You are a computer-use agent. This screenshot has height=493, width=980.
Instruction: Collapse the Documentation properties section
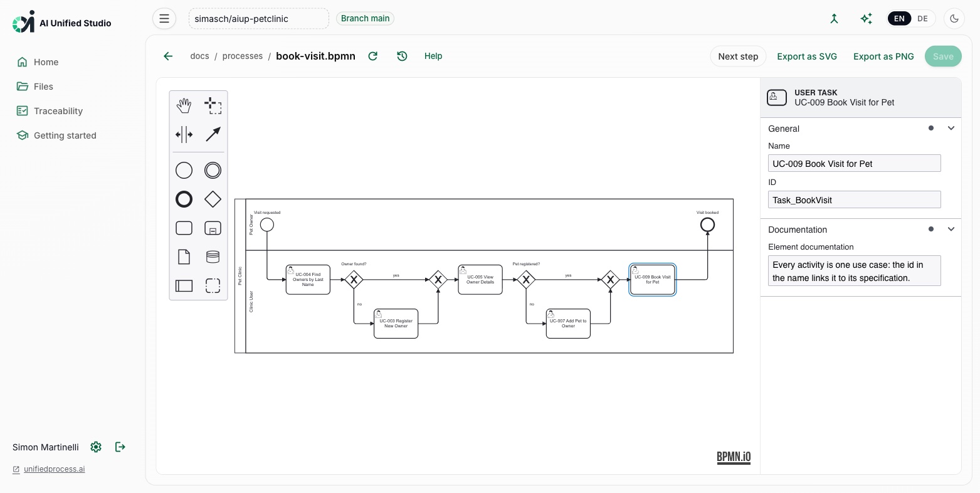(951, 229)
